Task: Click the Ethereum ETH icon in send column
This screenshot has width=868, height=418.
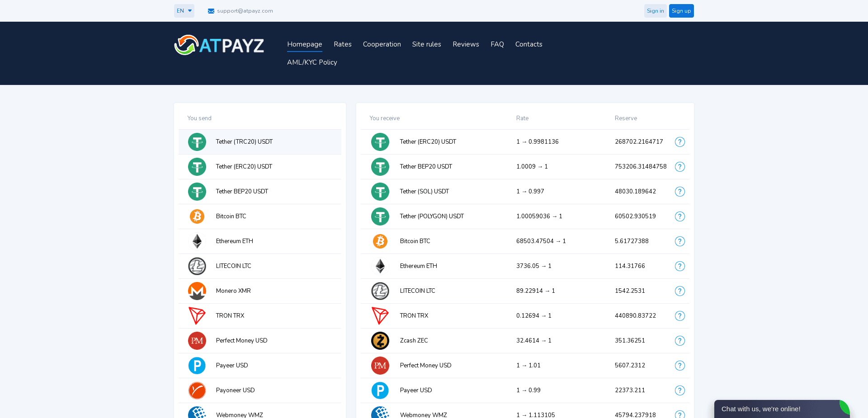Action: point(197,241)
